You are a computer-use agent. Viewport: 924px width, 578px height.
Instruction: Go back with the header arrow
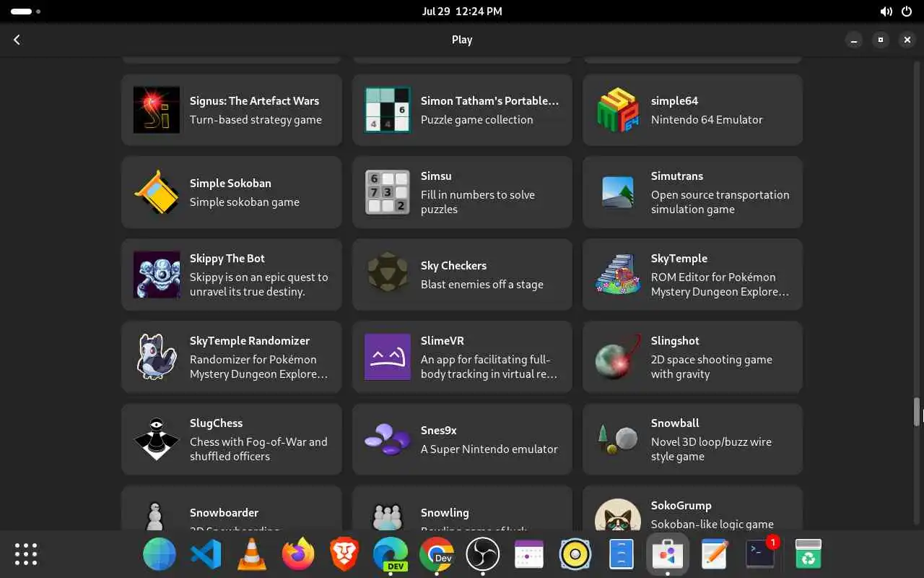[17, 40]
